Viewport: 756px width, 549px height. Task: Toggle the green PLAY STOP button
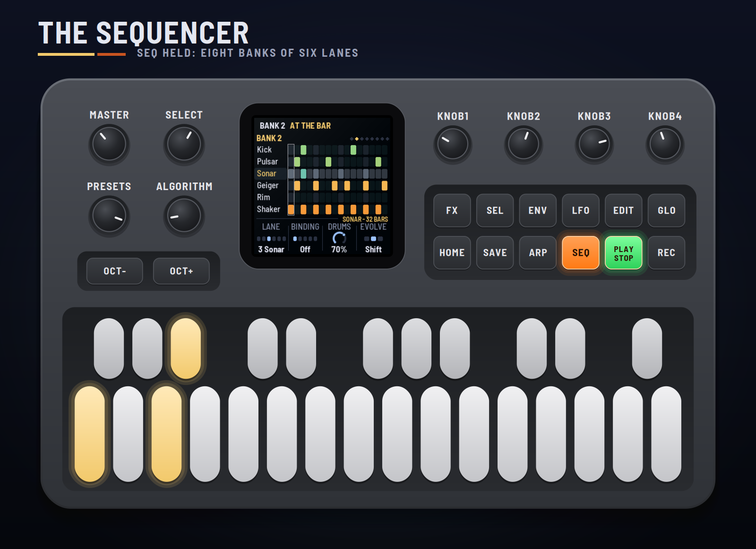[x=624, y=253]
